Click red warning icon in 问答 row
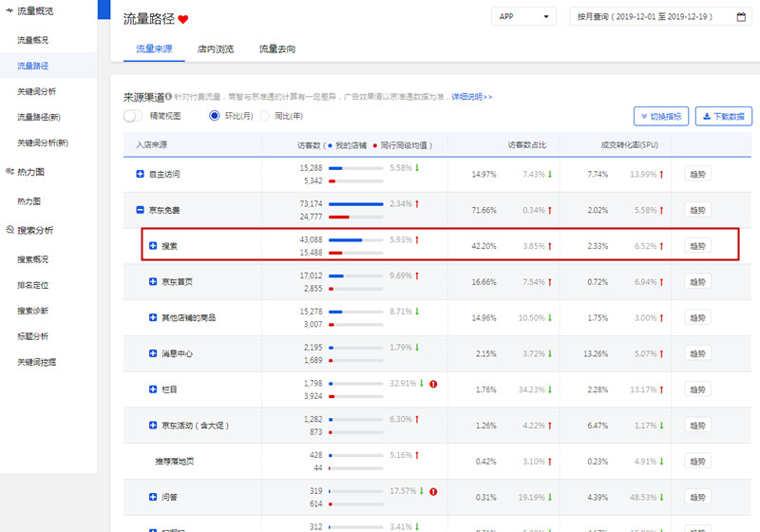Viewport: 760px width, 532px height. tap(433, 491)
